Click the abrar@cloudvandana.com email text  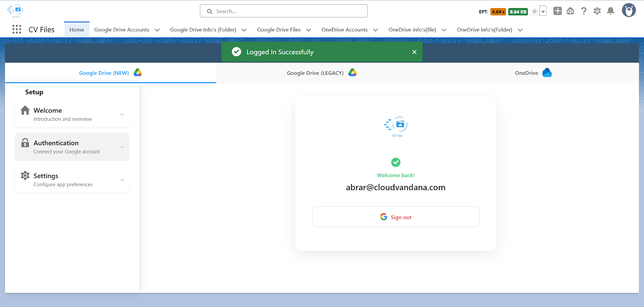(396, 187)
